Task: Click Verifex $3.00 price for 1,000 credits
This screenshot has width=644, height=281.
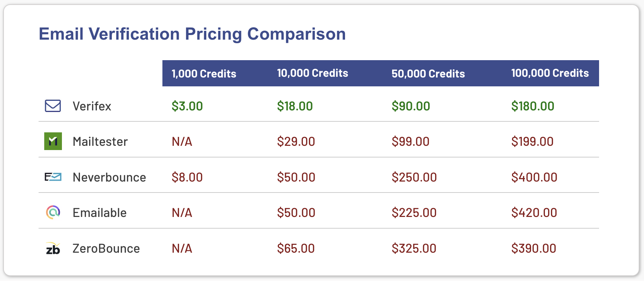Action: (x=187, y=106)
